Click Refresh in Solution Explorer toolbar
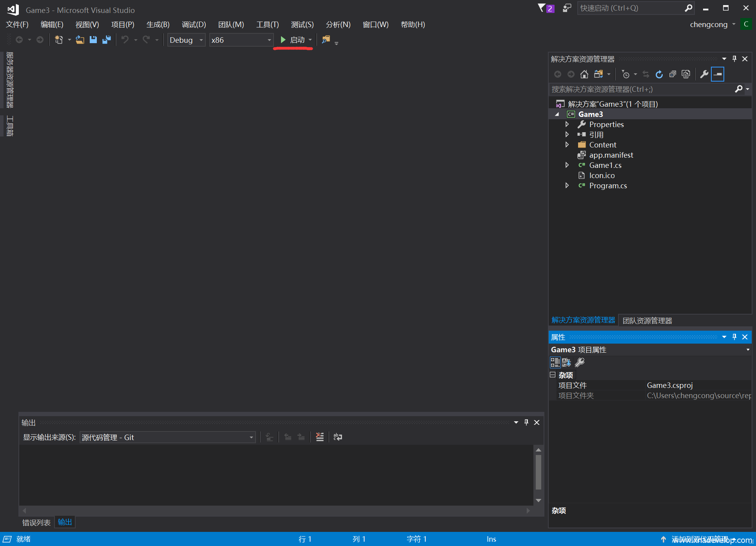Image resolution: width=756 pixels, height=546 pixels. 659,74
